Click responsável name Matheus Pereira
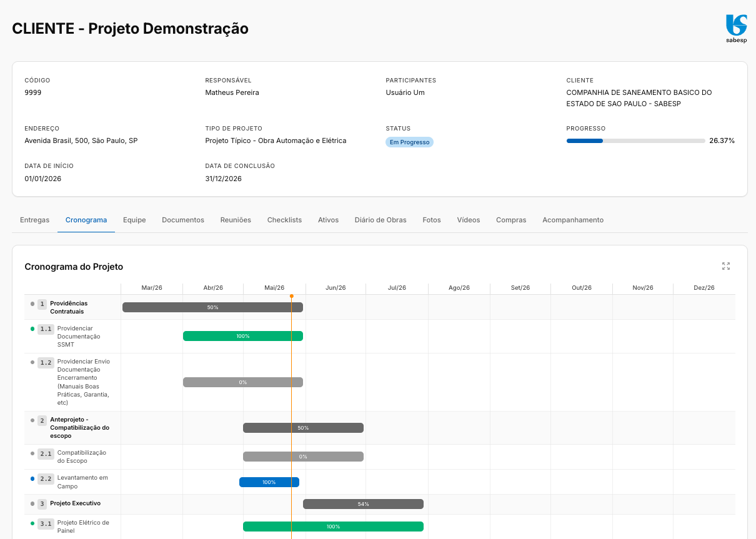 (x=232, y=92)
